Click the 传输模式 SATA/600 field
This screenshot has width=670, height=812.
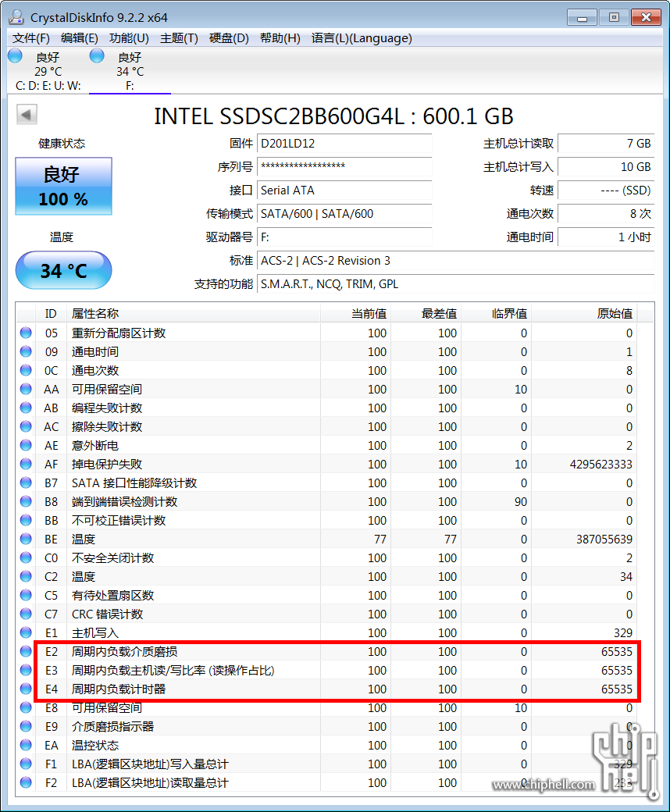point(344,213)
